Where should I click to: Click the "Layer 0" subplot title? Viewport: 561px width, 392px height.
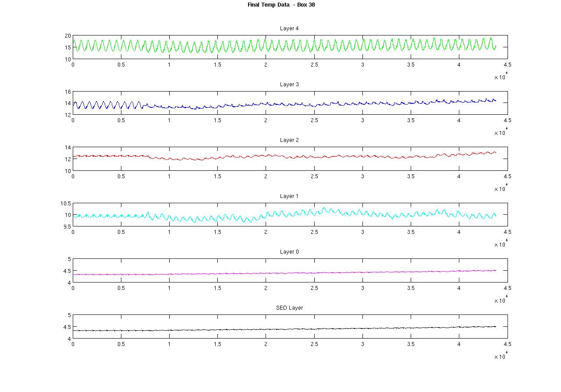(x=289, y=252)
